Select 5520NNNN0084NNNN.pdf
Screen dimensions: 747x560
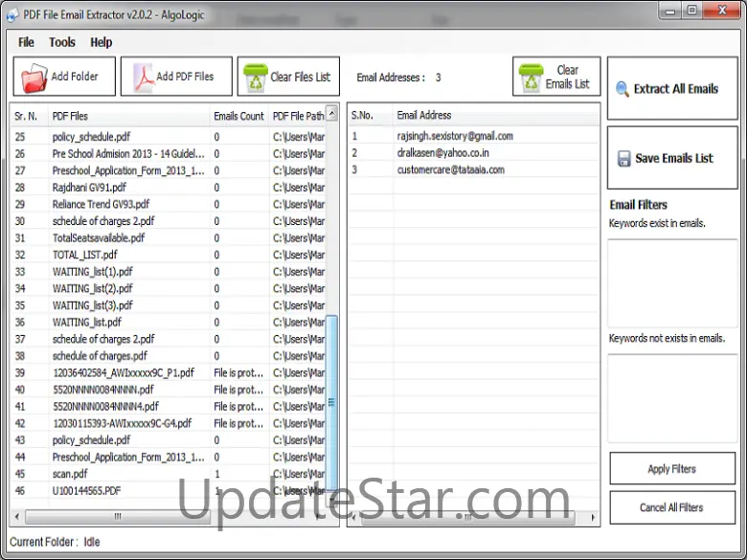[x=170, y=390]
